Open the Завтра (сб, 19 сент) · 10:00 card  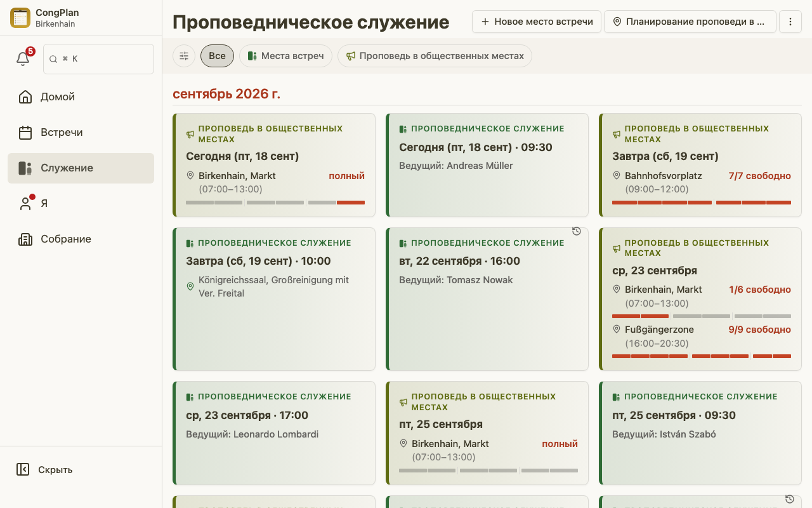274,299
